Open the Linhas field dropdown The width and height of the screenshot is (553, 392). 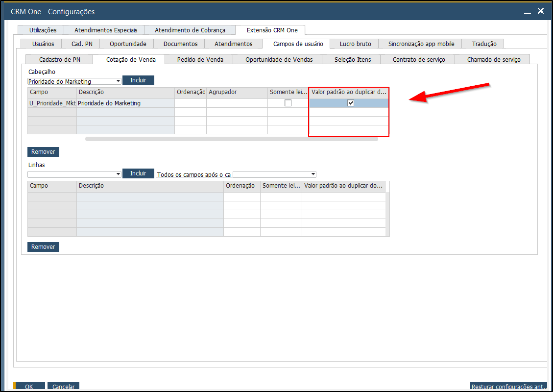(74, 174)
